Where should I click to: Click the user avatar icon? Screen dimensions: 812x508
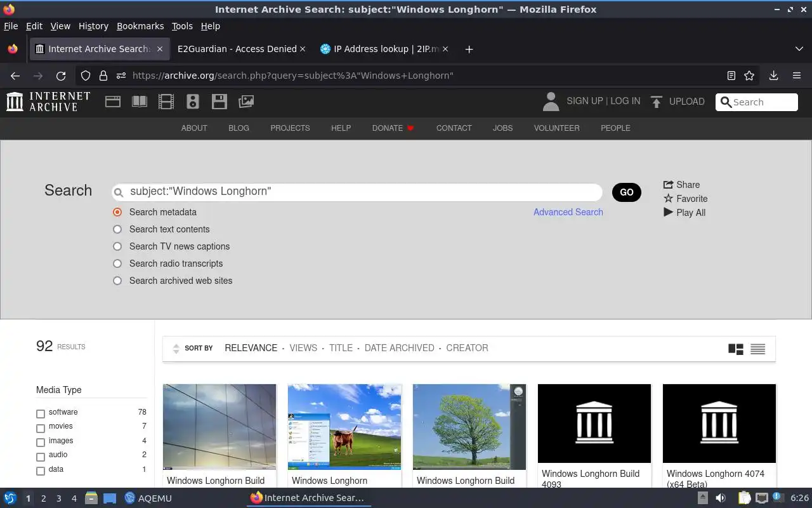[551, 102]
